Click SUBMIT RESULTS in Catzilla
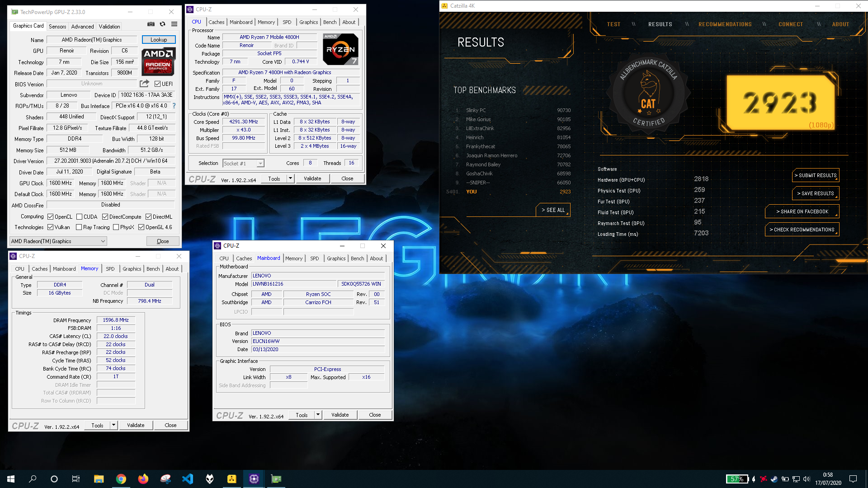Viewport: 868px width, 488px height. point(816,175)
